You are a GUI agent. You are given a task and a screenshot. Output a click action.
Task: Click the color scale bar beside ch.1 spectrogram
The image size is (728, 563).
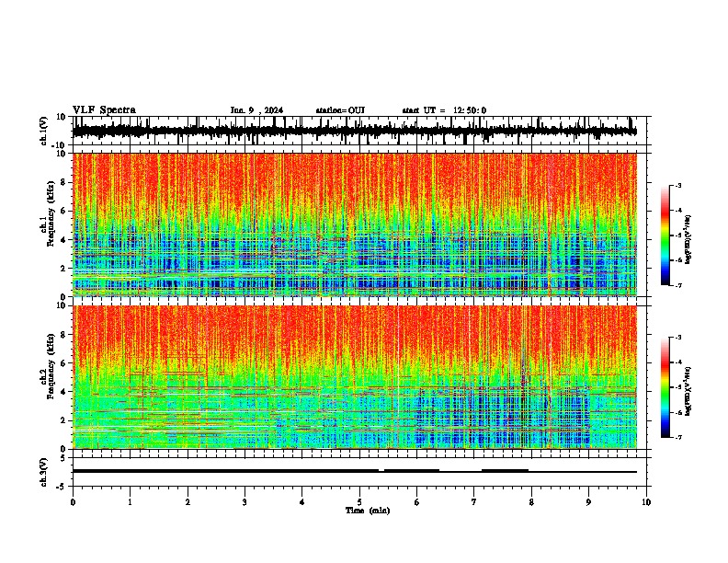[x=665, y=236]
